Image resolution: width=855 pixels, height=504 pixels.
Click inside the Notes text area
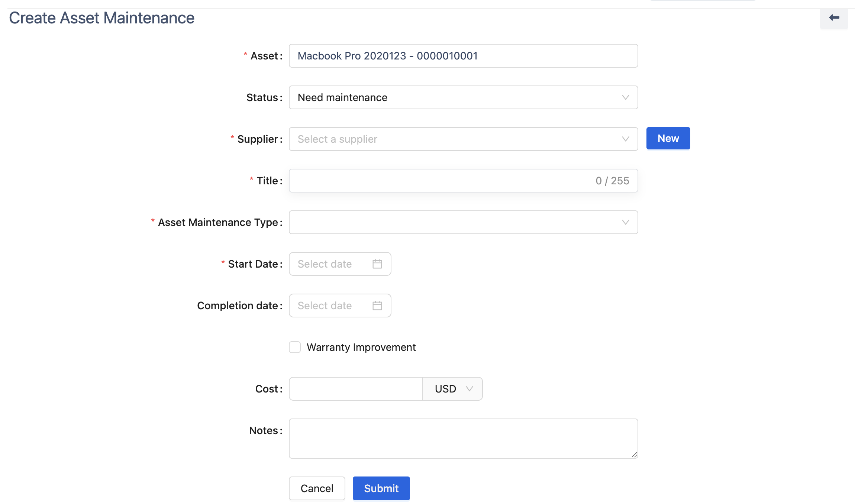pyautogui.click(x=463, y=439)
